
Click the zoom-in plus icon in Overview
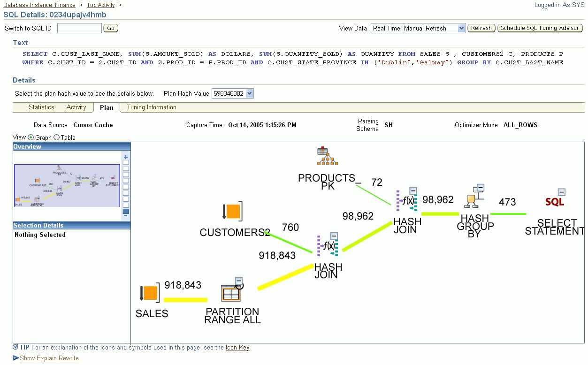click(125, 156)
